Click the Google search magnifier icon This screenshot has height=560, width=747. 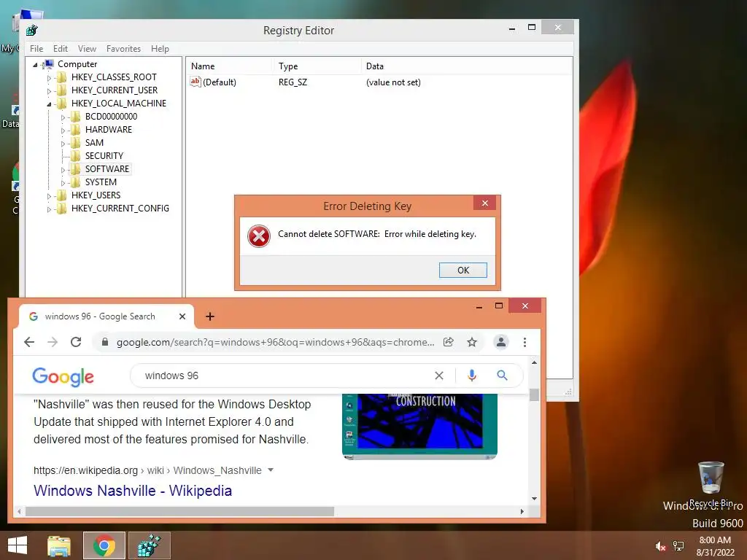coord(502,376)
